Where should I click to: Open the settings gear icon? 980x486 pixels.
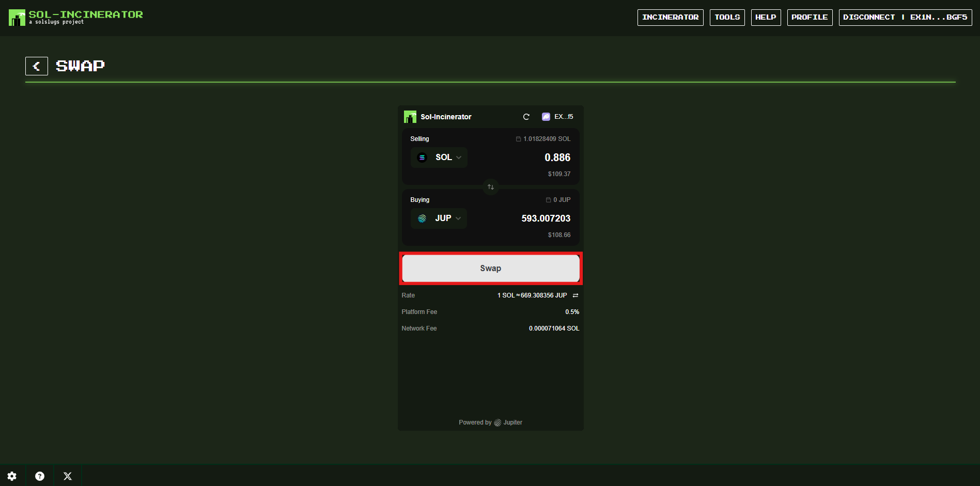[12, 476]
